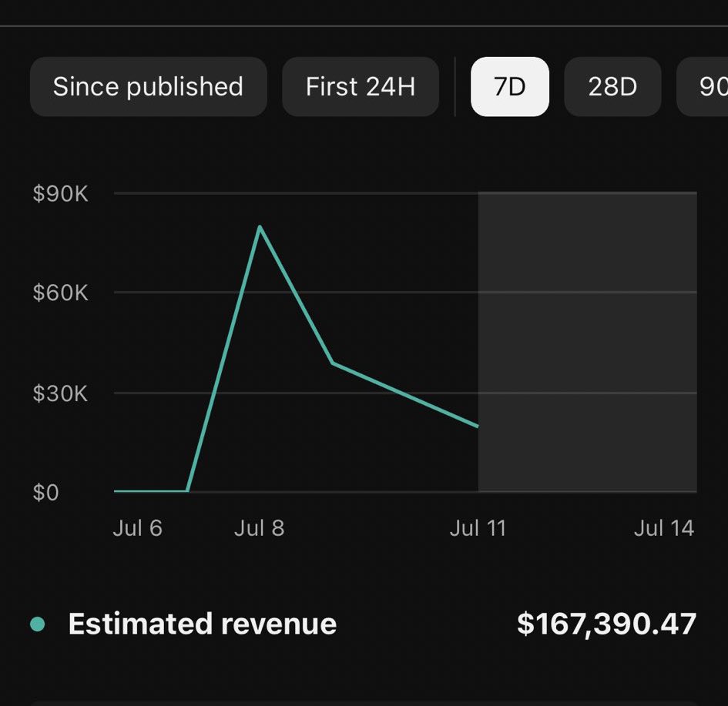Tap the Jul 11 date axis label
Screen dimensions: 728x706
pyautogui.click(x=478, y=528)
